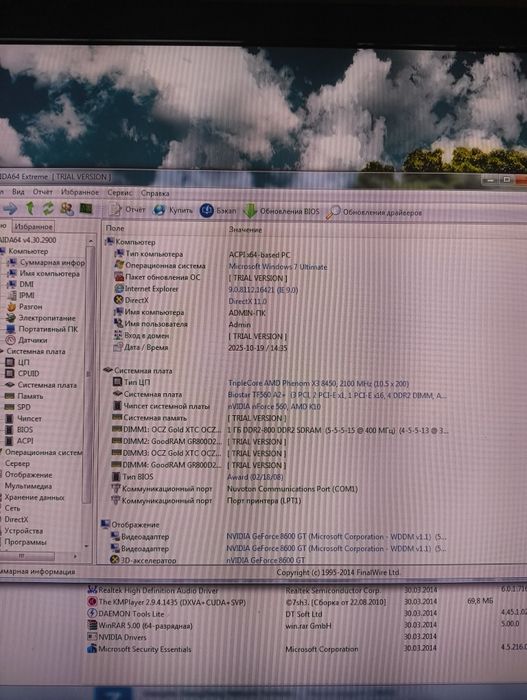
Task: Select the Чипсет tree item
Action: (x=23, y=418)
